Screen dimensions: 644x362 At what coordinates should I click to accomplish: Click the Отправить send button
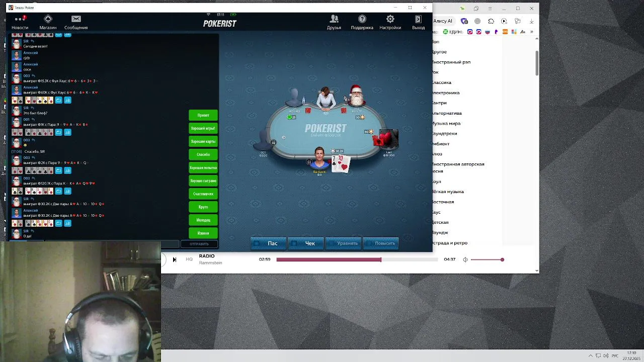pyautogui.click(x=199, y=244)
